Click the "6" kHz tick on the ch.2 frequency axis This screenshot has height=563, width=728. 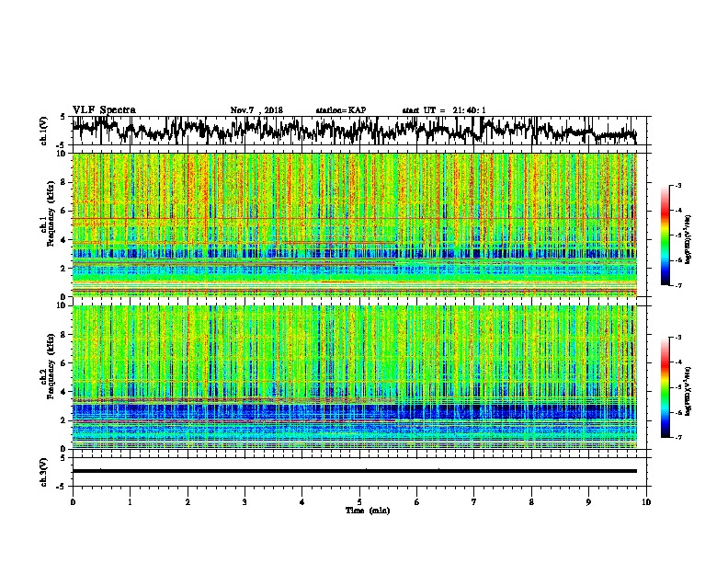tap(65, 363)
